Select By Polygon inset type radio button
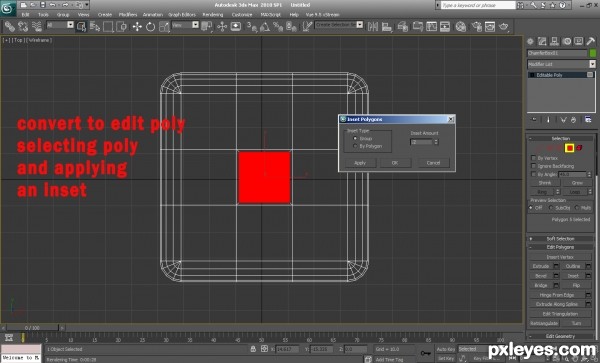Image resolution: width=600 pixels, height=363 pixels. [355, 146]
